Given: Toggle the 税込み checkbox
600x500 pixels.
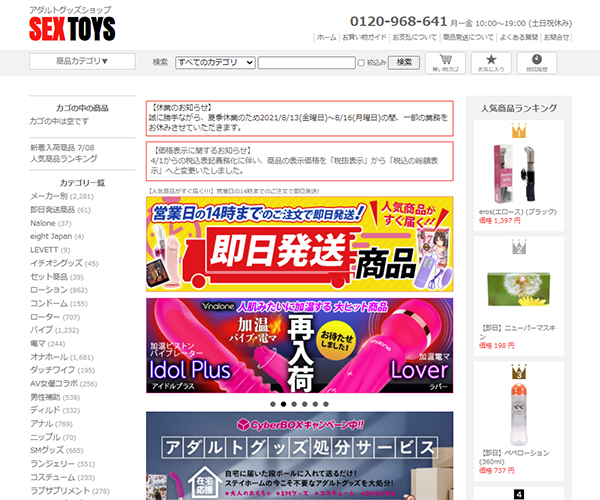Looking at the screenshot, I should pyautogui.click(x=361, y=63).
